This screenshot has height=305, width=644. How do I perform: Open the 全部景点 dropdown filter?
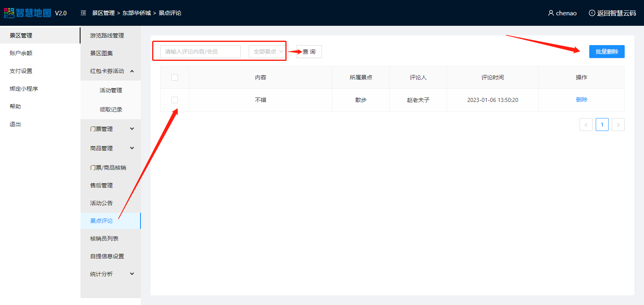click(x=267, y=52)
